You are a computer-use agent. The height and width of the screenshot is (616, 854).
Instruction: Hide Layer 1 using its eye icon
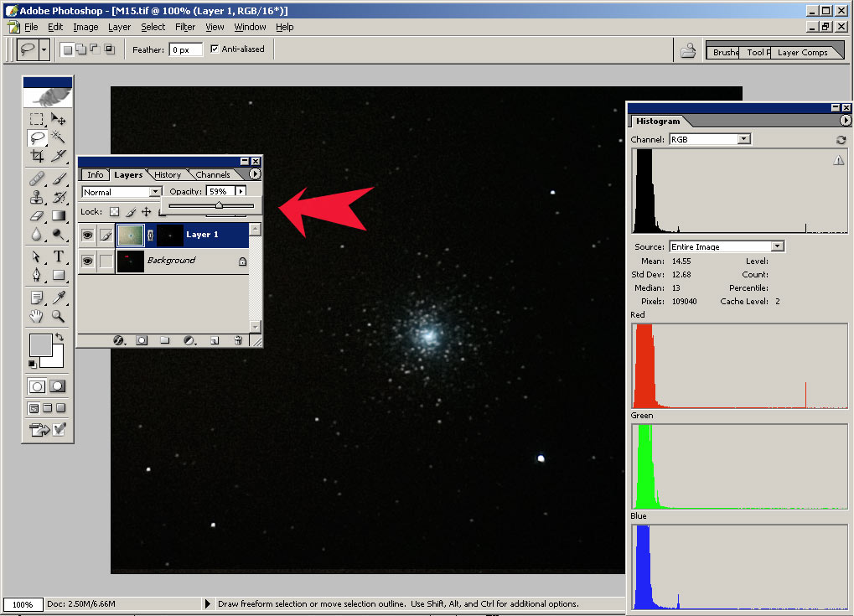pyautogui.click(x=87, y=236)
